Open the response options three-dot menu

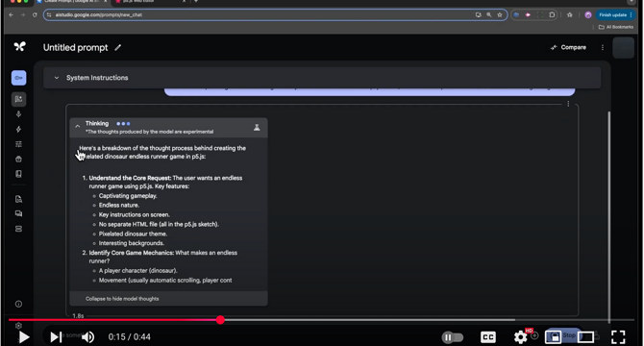click(x=568, y=104)
